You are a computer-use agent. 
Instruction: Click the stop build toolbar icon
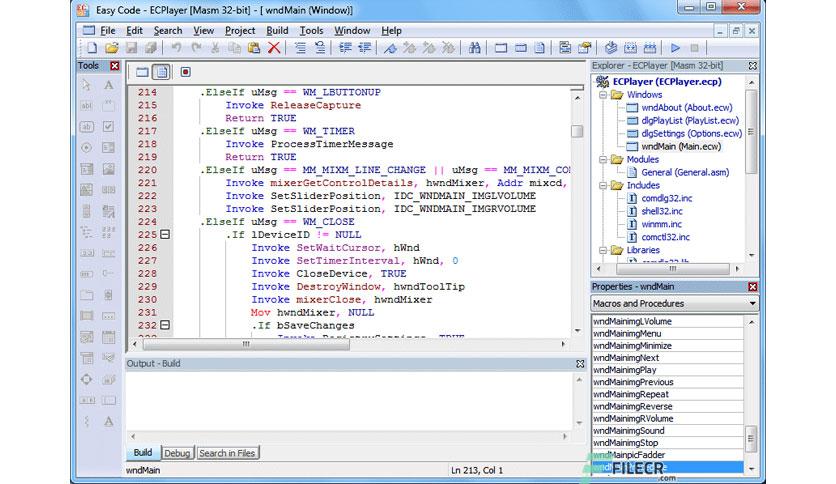click(694, 48)
